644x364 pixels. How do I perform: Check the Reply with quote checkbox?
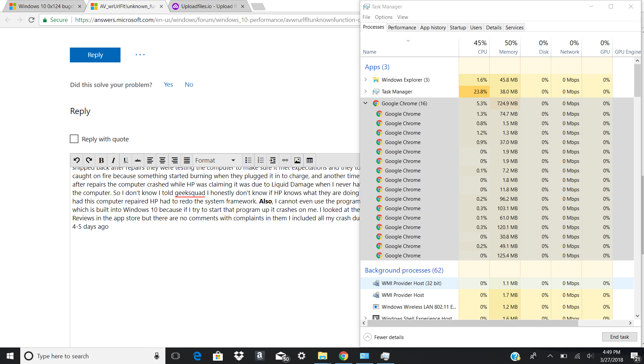click(x=74, y=139)
